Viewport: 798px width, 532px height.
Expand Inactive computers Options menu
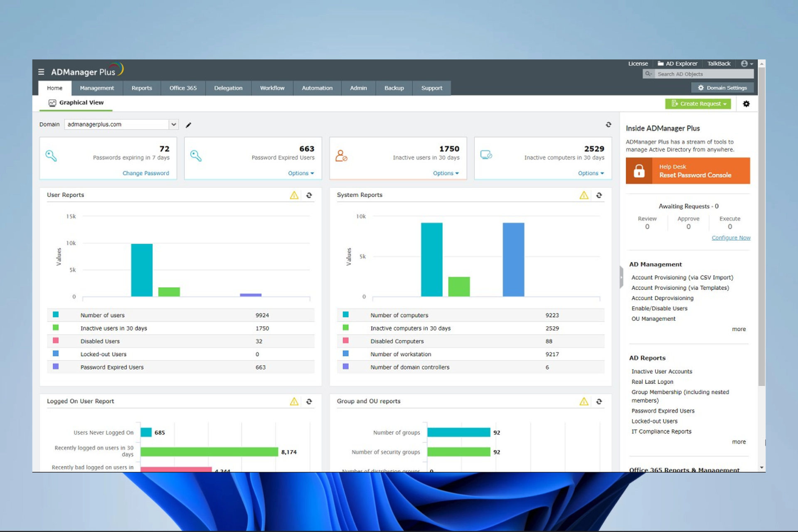(591, 173)
